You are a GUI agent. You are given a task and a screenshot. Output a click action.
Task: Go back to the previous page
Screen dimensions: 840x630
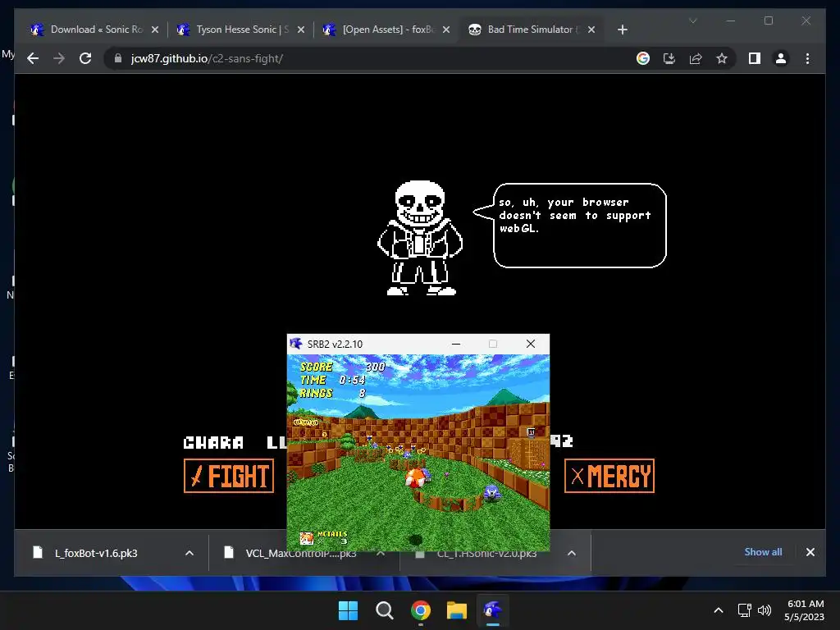(x=33, y=58)
